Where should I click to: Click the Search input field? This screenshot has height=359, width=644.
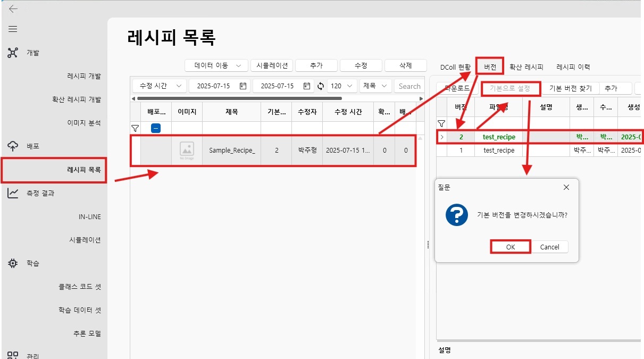[409, 86]
